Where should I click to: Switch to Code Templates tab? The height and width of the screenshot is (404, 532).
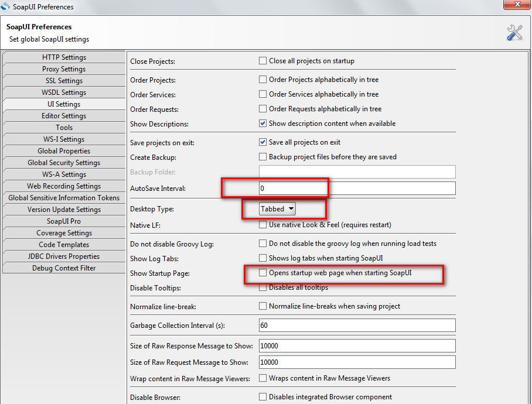[64, 244]
